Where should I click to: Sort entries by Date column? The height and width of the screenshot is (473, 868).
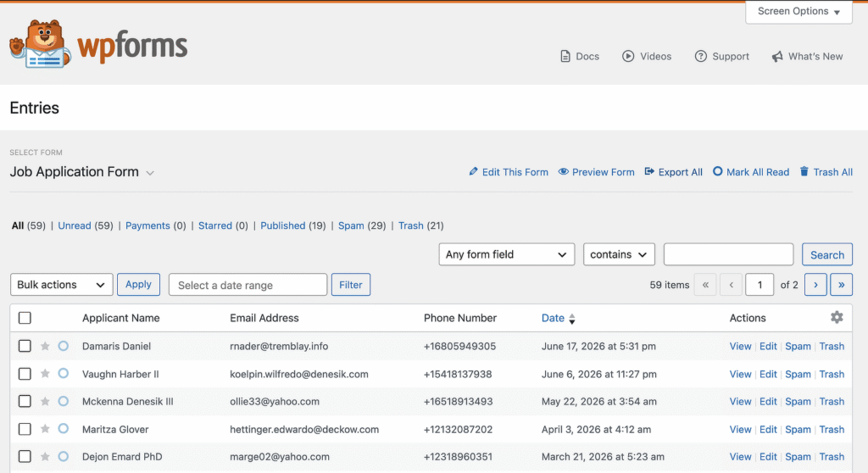(x=558, y=318)
